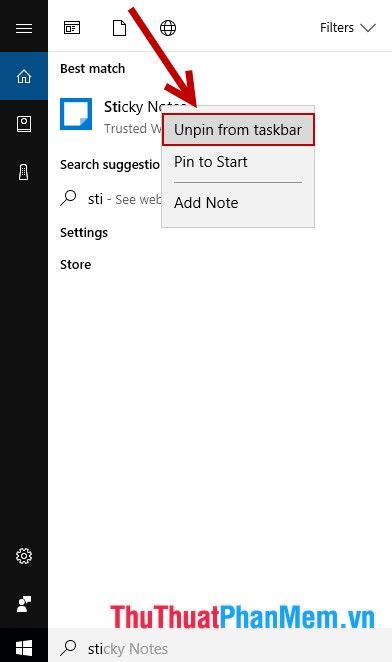
Task: Open the Notebook icon in sidebar
Action: [x=24, y=124]
